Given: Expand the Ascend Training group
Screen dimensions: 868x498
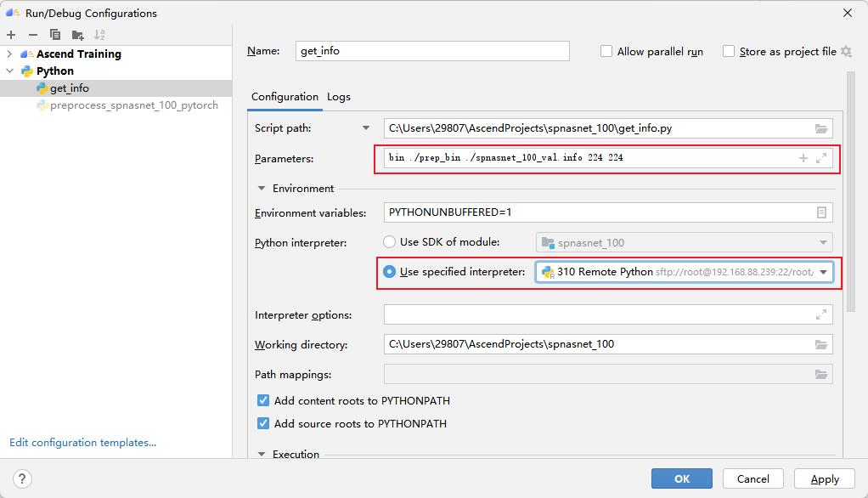Looking at the screenshot, I should 8,54.
